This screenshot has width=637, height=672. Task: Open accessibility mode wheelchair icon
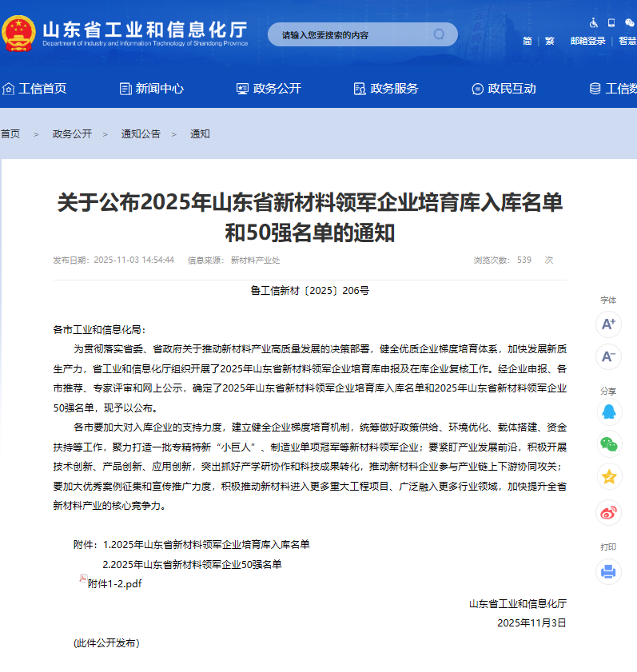click(x=594, y=22)
